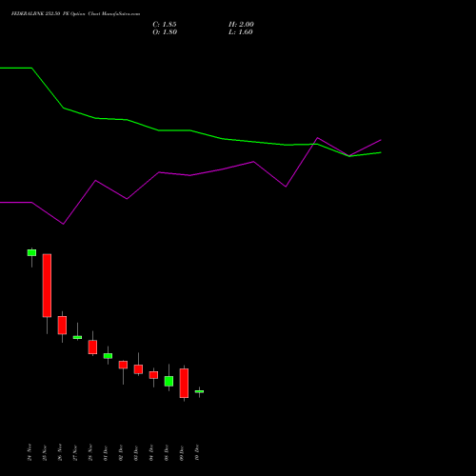This screenshot has width=476, height=476.
Task: Click the 25 Nov date label
Action: coord(45,452)
